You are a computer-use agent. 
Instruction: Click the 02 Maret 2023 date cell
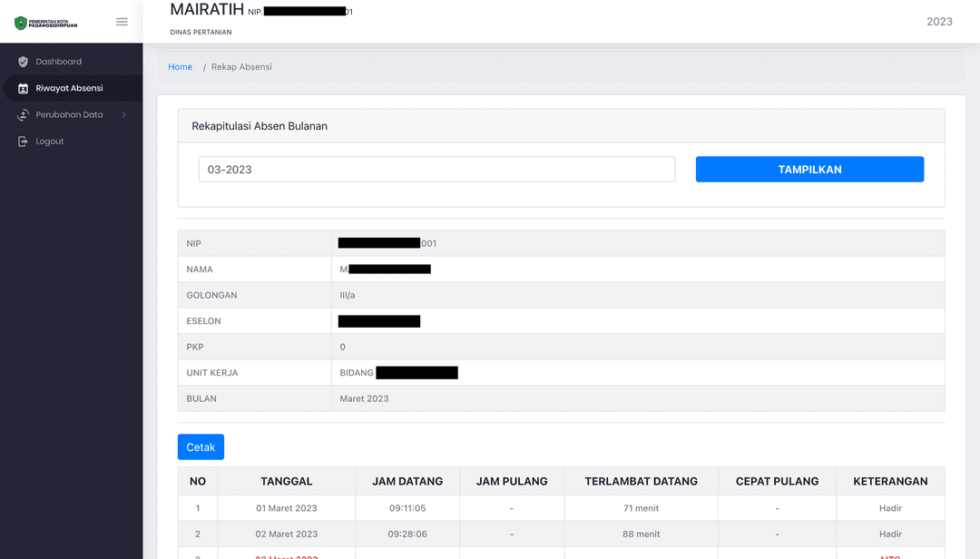point(286,534)
